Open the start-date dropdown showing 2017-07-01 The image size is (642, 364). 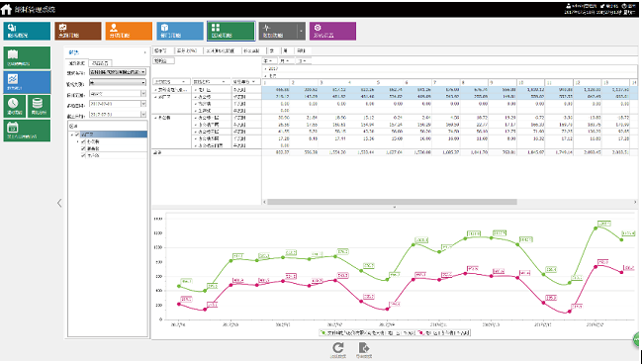coord(118,104)
